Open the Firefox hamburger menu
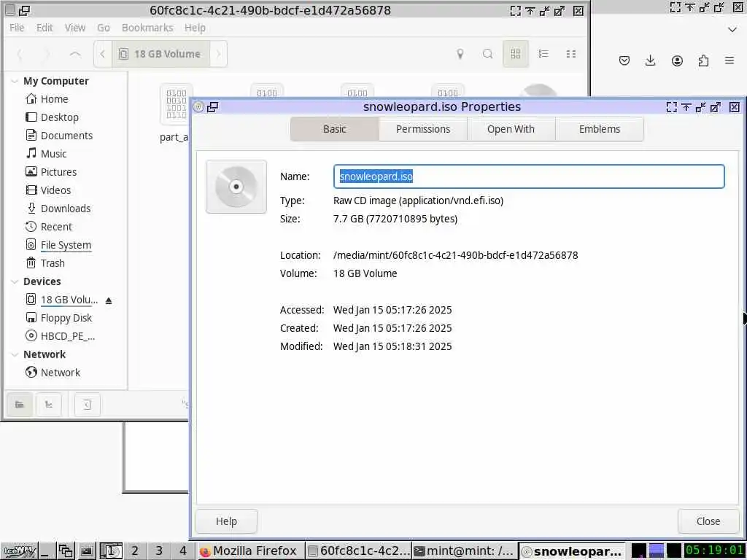 [729, 61]
